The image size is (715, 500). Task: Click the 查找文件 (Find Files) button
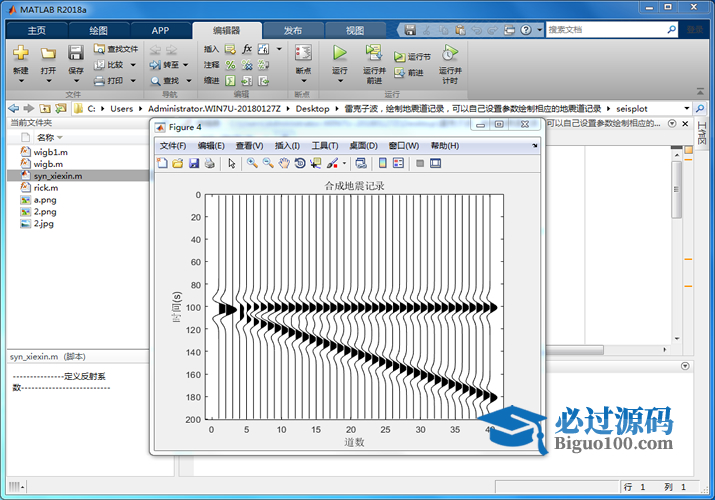coord(116,48)
